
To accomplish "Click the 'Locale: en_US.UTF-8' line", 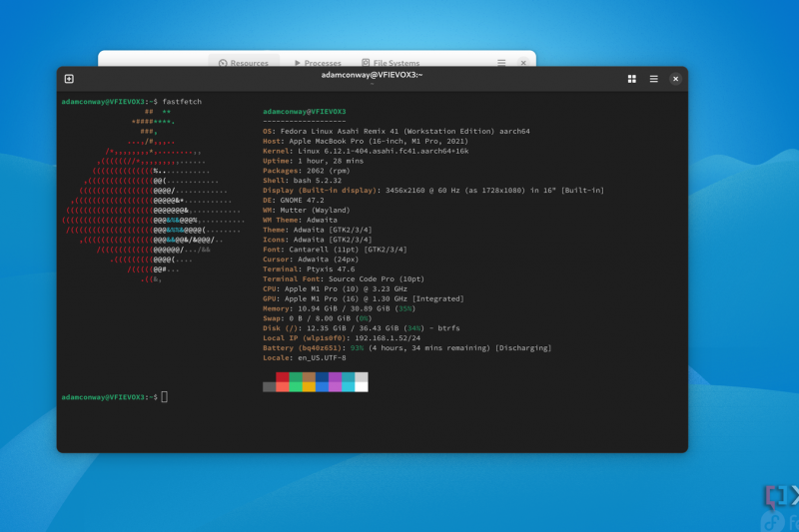I will click(305, 358).
